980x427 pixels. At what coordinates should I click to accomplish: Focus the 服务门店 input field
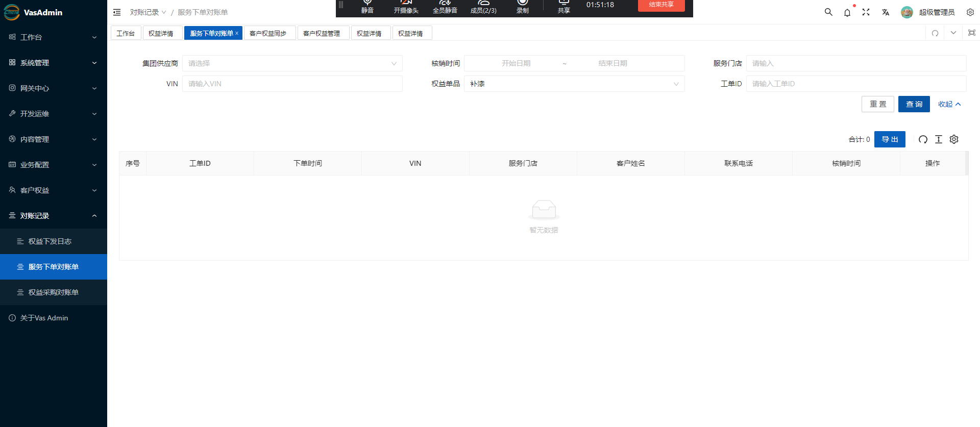856,63
